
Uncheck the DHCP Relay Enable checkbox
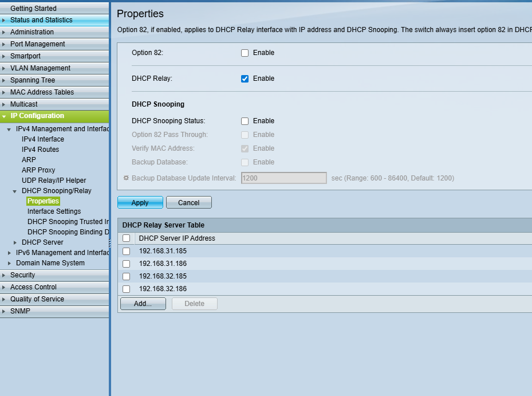click(245, 79)
